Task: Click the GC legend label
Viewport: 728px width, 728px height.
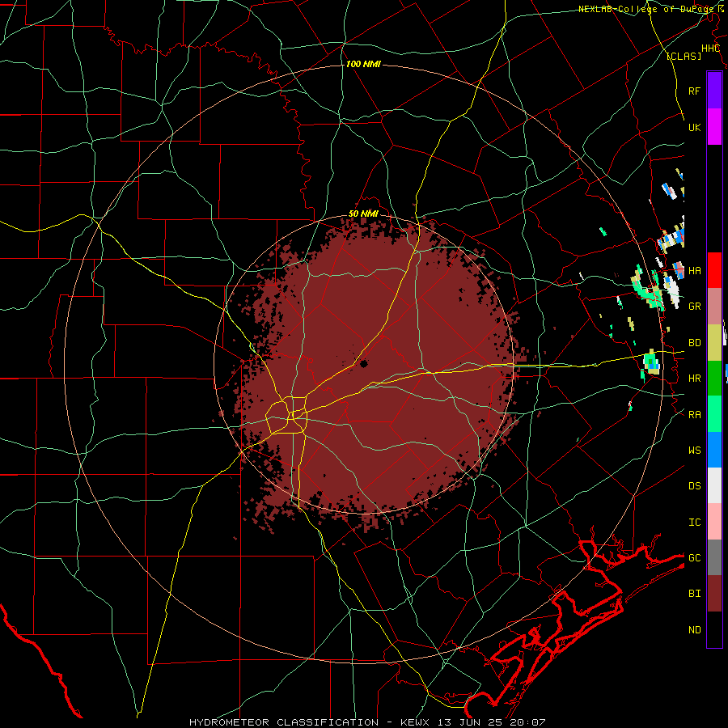Action: tap(694, 557)
